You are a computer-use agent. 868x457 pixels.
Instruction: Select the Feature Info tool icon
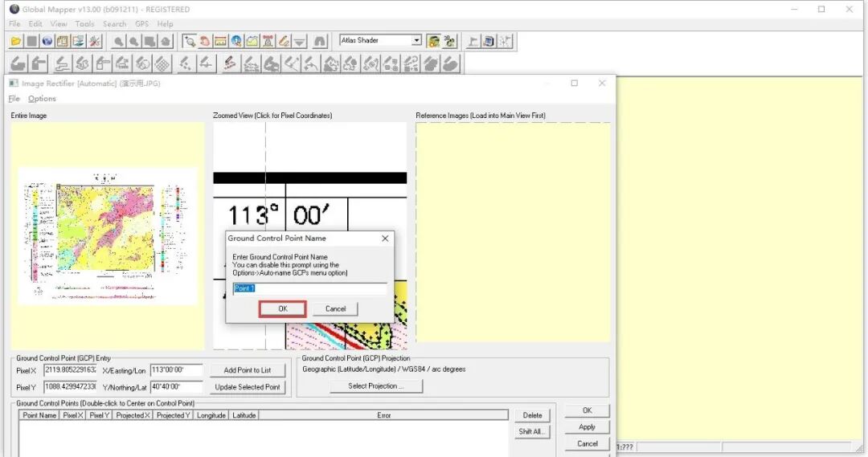pyautogui.click(x=236, y=41)
